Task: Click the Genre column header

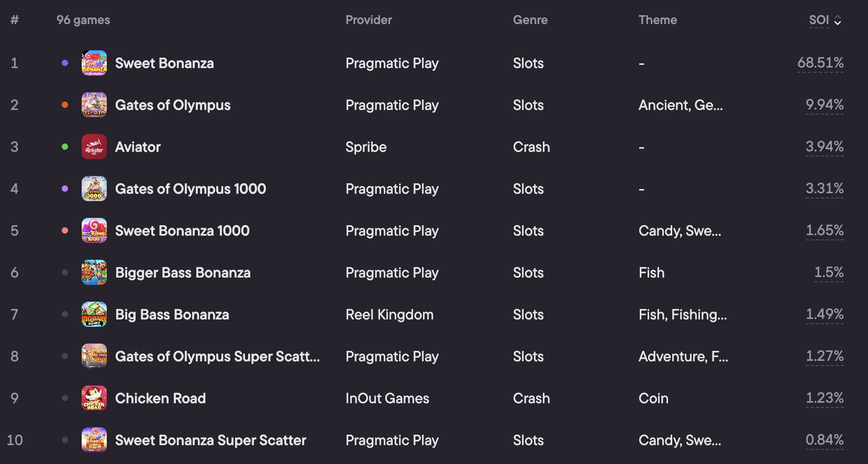Action: [530, 20]
